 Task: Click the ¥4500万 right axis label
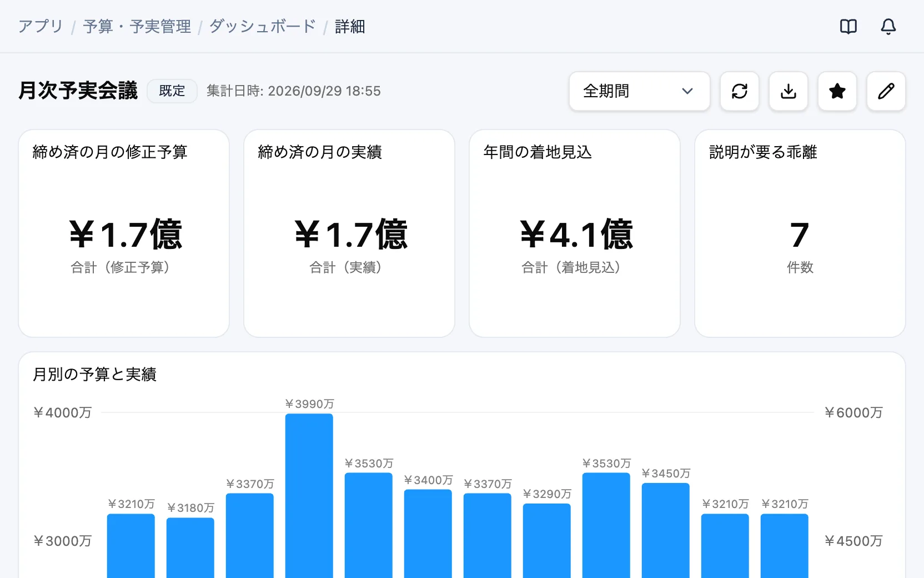tap(853, 541)
